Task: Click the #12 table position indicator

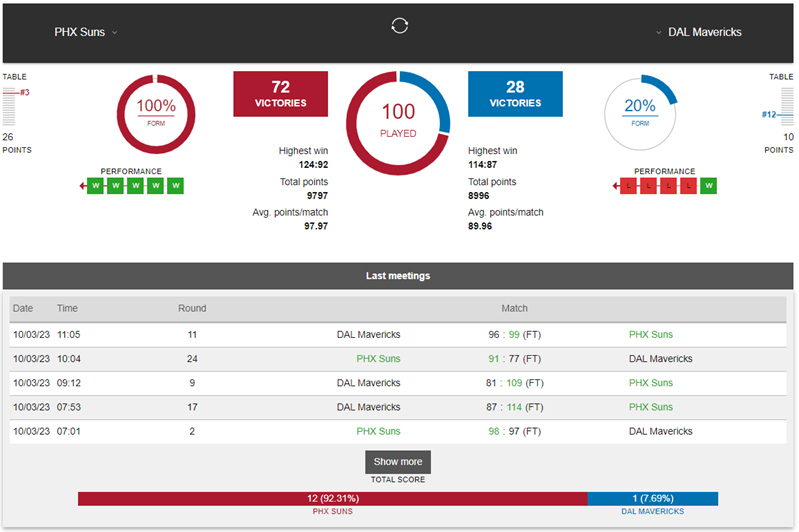Action: click(x=768, y=115)
